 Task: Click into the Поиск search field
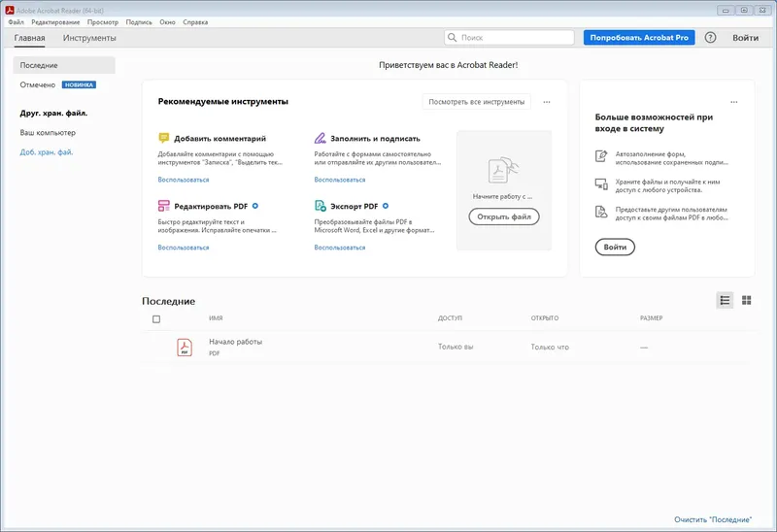point(509,38)
